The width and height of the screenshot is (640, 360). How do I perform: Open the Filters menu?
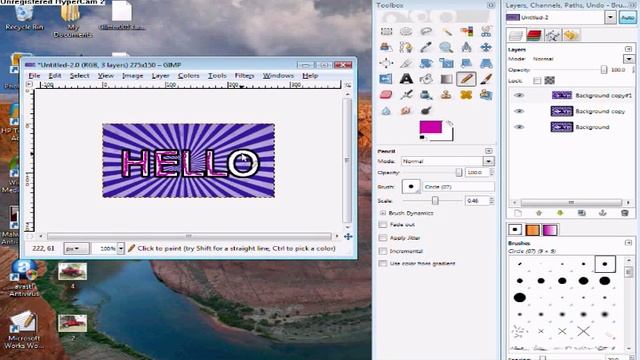(x=244, y=76)
